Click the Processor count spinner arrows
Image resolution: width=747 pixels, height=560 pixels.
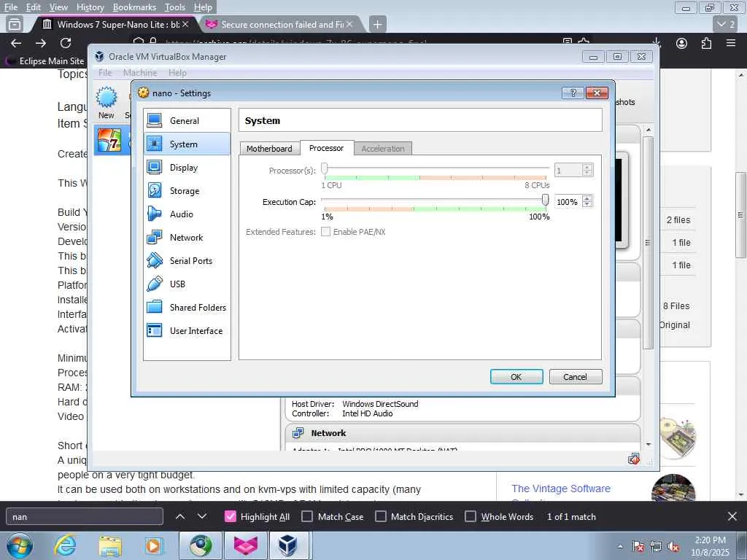(587, 170)
